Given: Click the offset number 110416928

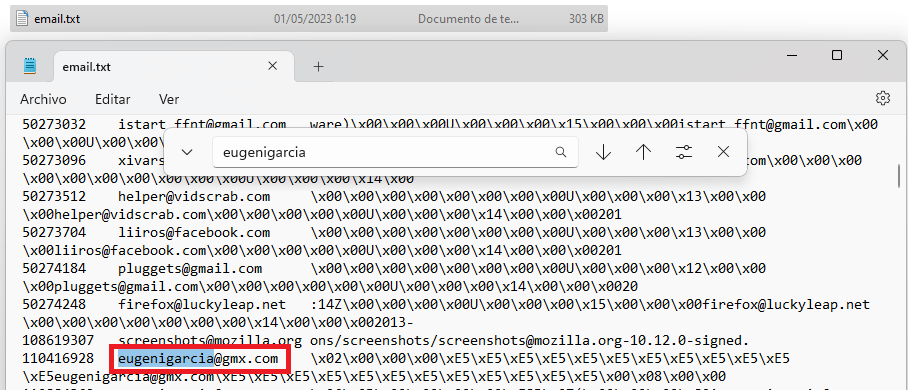Looking at the screenshot, I should [x=58, y=359].
